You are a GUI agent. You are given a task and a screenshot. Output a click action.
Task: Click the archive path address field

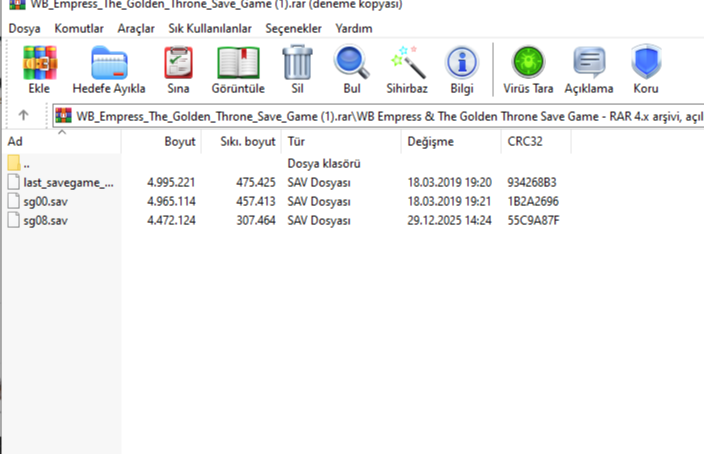[378, 116]
